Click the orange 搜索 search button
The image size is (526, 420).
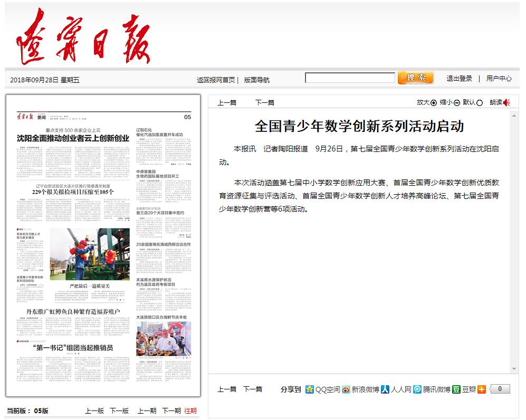tap(415, 78)
